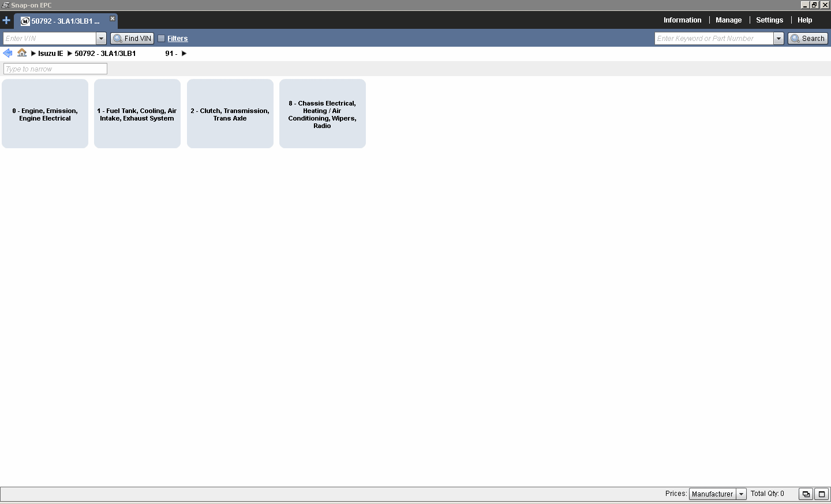This screenshot has height=504, width=831.
Task: Expand the keyword search dropdown arrow
Action: [778, 39]
